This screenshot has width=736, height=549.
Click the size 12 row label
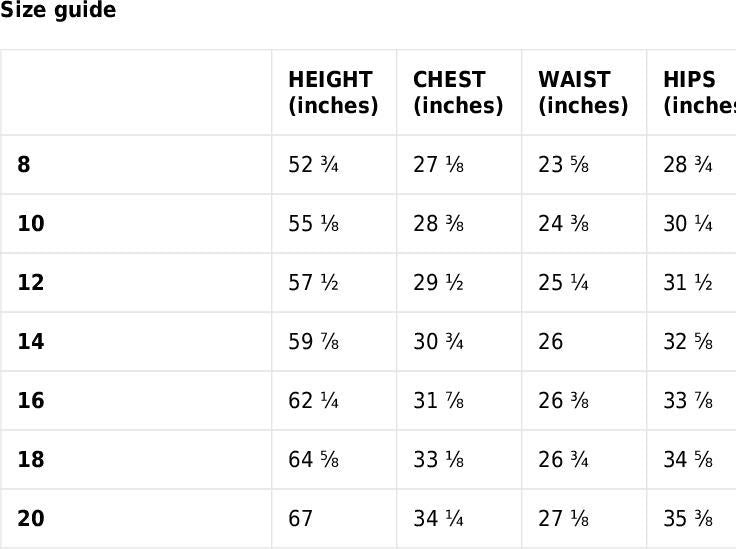pos(31,283)
